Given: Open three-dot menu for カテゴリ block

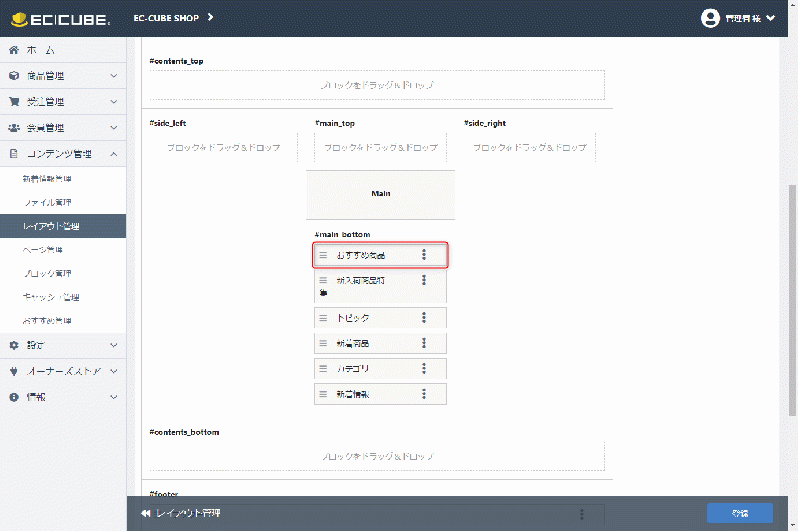Looking at the screenshot, I should tap(424, 368).
